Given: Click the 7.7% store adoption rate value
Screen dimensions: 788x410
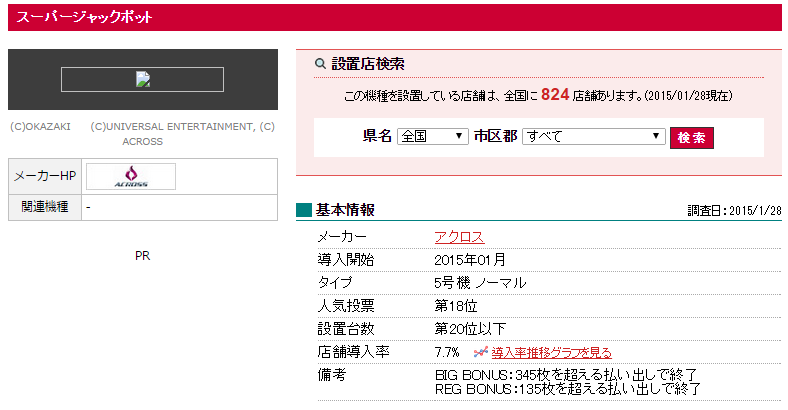Looking at the screenshot, I should [447, 352].
